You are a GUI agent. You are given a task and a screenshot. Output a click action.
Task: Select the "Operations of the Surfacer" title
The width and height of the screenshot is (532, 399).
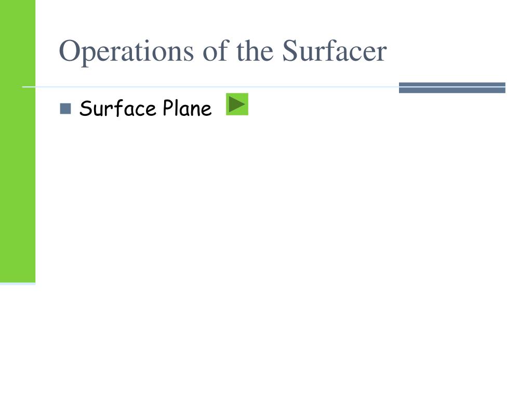pyautogui.click(x=223, y=51)
